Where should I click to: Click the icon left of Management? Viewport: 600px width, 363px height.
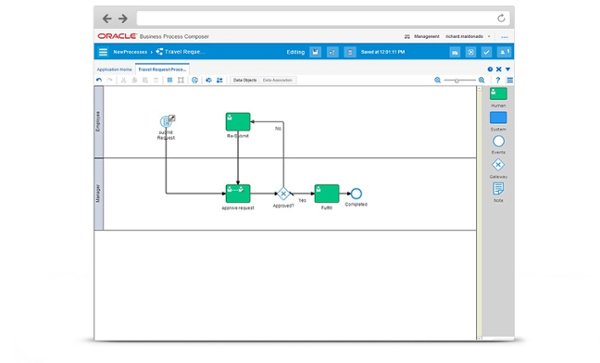pos(407,37)
